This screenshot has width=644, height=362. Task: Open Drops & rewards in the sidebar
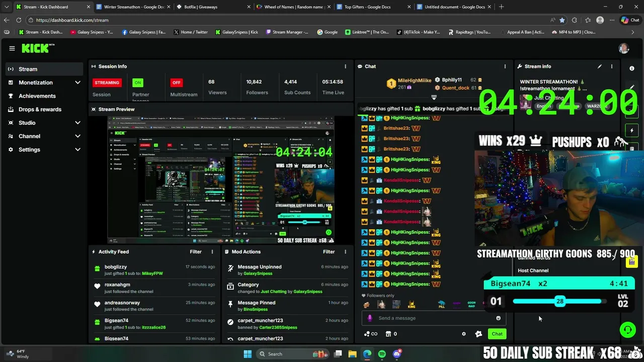point(44,109)
